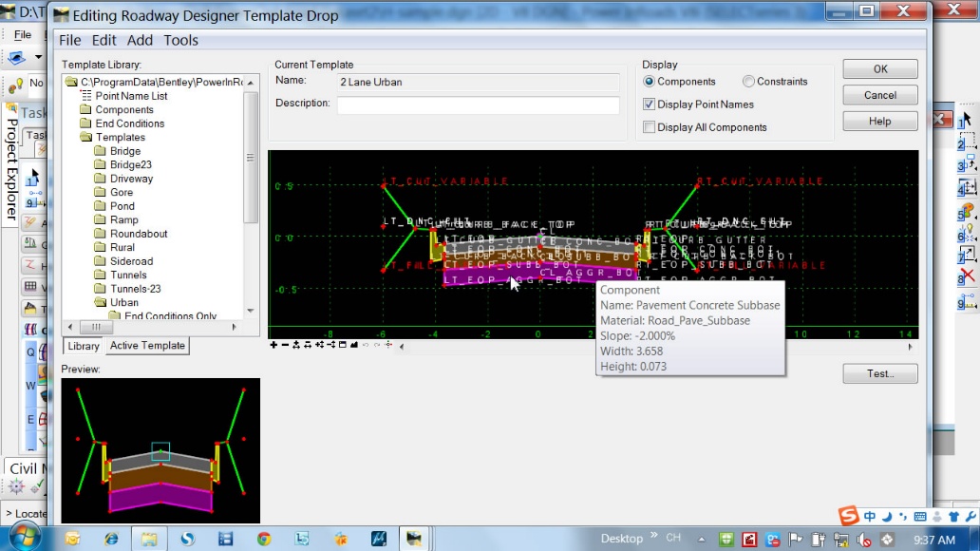Select the Components radio button
The height and width of the screenshot is (551, 980).
pos(650,82)
